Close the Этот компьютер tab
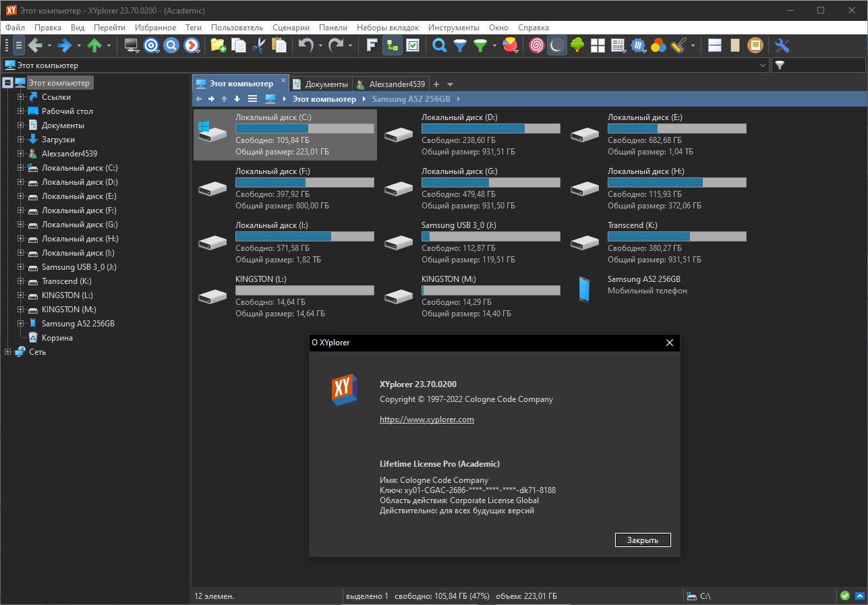 click(x=283, y=81)
